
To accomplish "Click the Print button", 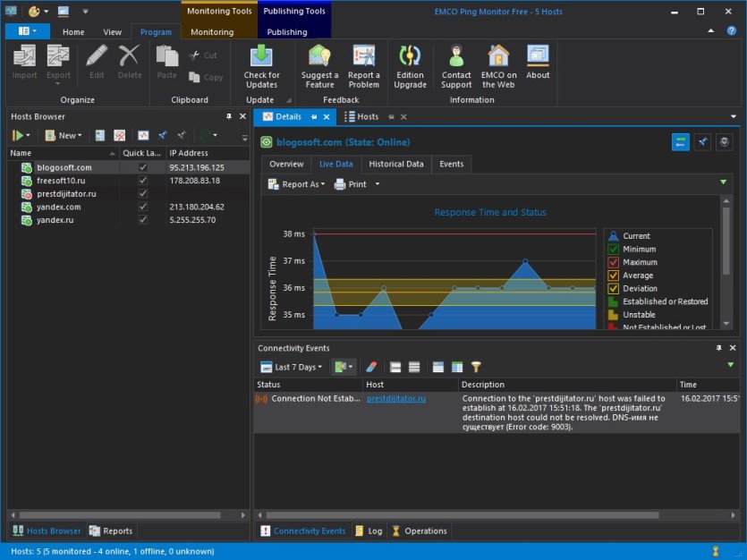I will point(351,184).
